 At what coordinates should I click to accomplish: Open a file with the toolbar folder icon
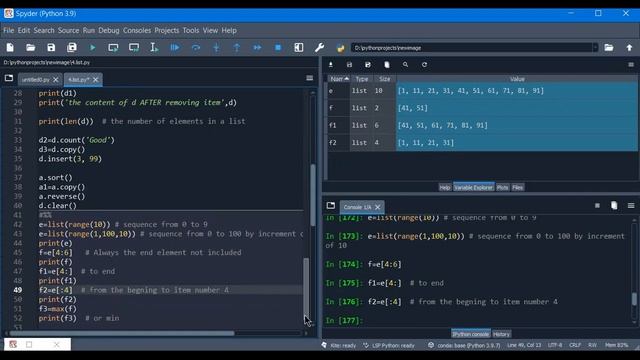(x=31, y=48)
